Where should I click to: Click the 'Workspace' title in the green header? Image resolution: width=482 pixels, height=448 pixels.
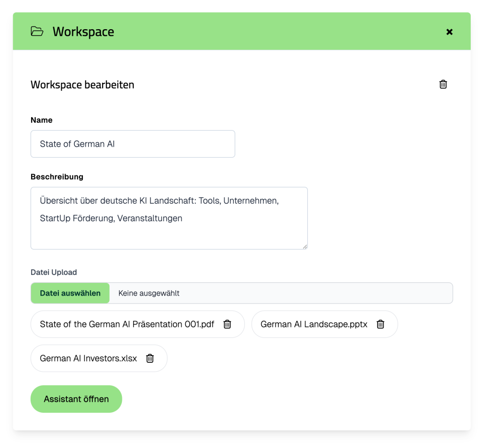coord(84,32)
